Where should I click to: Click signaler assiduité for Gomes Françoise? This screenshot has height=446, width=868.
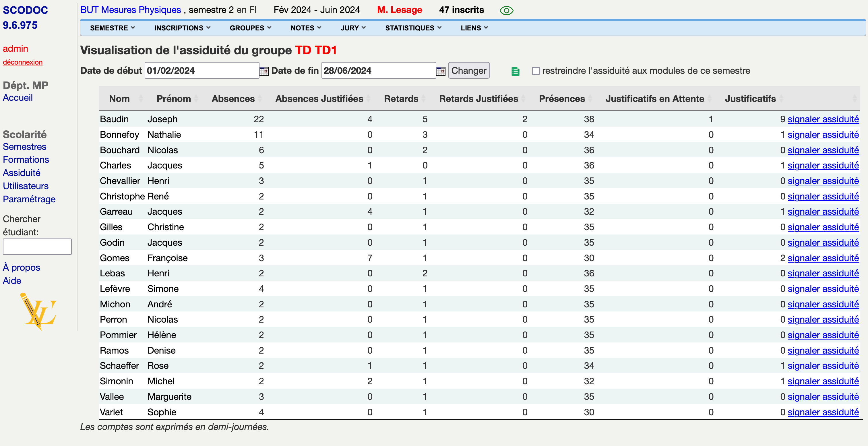(823, 258)
